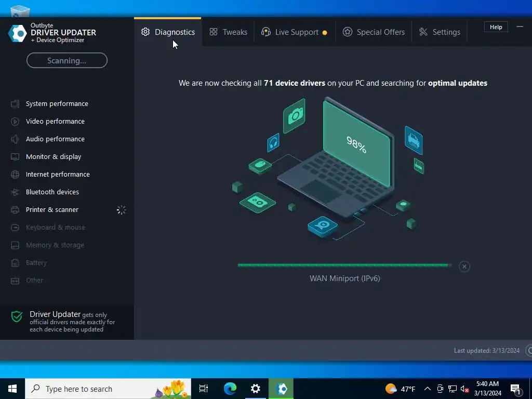532x399 pixels.
Task: Open the Windows Start menu
Action: pyautogui.click(x=12, y=389)
